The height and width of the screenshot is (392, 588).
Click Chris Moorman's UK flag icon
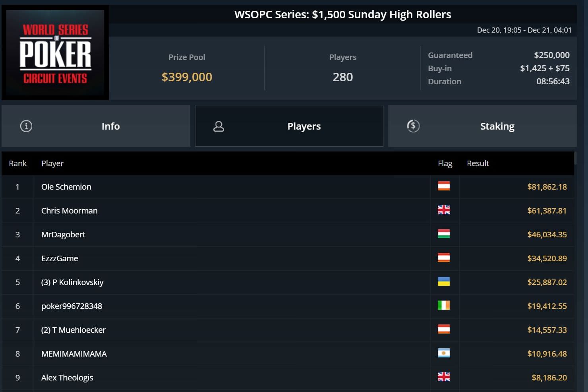point(444,210)
